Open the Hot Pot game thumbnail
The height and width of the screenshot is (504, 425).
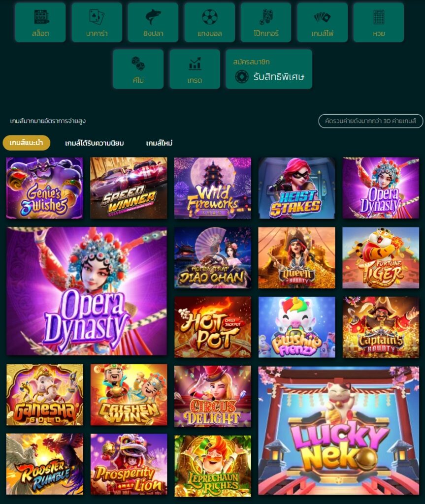(x=213, y=327)
